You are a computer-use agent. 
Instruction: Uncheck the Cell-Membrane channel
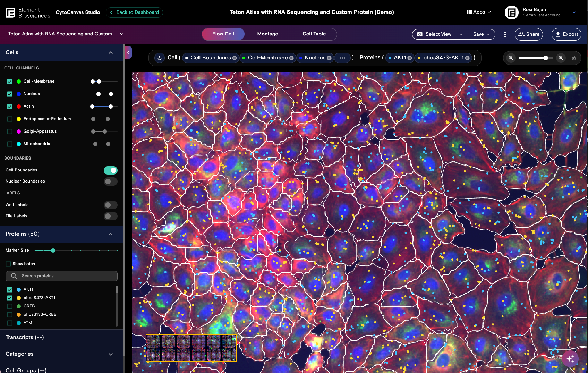(10, 82)
